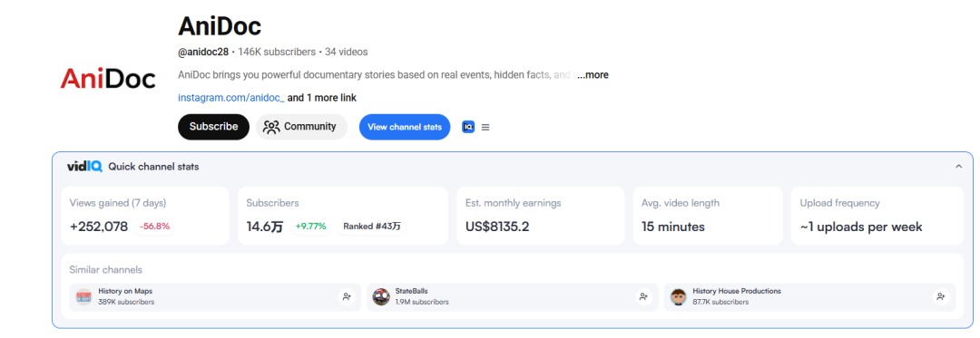Open History on Maps channel avatar

83,297
